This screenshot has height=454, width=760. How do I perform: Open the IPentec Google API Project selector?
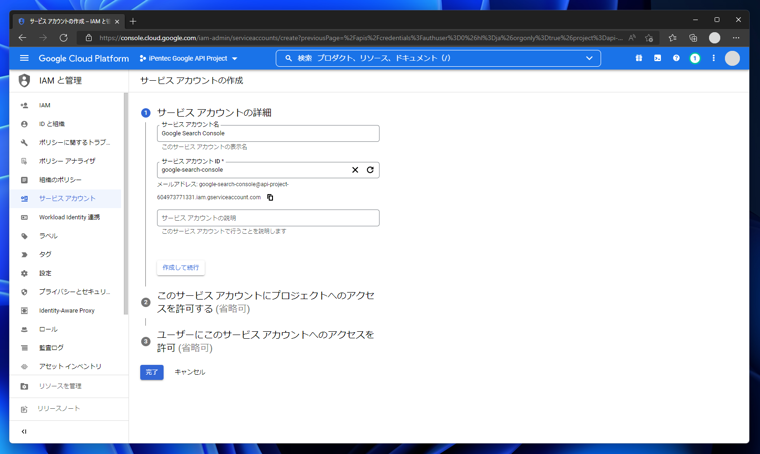pyautogui.click(x=189, y=58)
